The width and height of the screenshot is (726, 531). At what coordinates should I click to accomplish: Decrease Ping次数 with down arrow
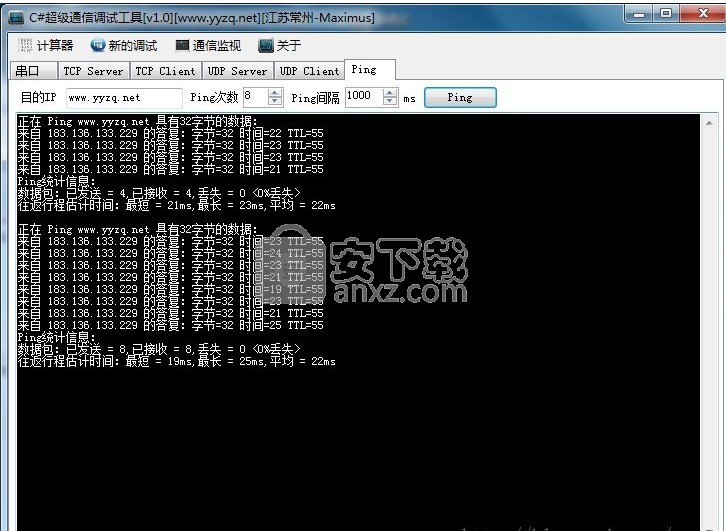tap(275, 101)
